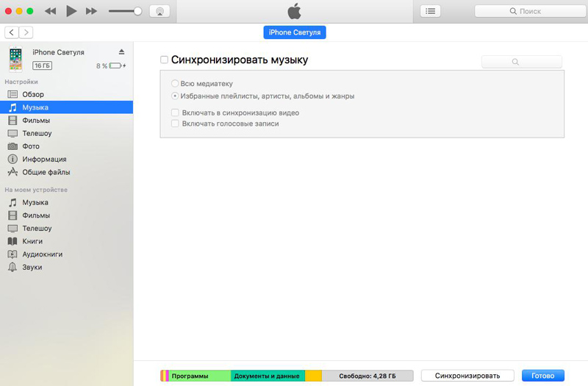Click the rewind playback button

tap(50, 11)
